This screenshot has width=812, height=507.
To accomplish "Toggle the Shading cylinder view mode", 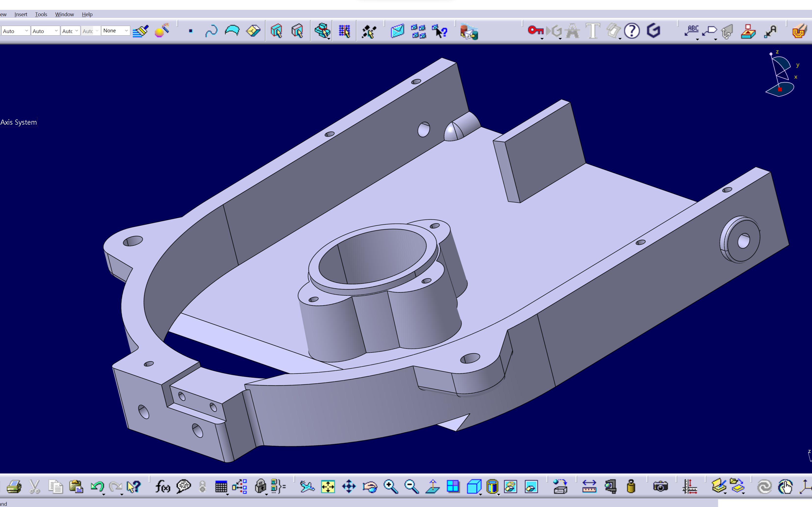I will (x=492, y=486).
